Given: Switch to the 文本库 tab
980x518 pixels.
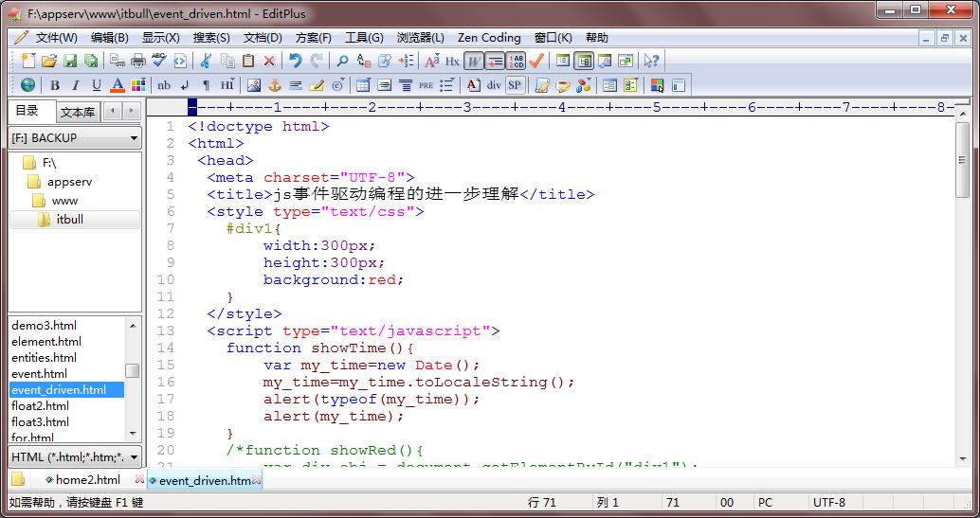Looking at the screenshot, I should (78, 113).
